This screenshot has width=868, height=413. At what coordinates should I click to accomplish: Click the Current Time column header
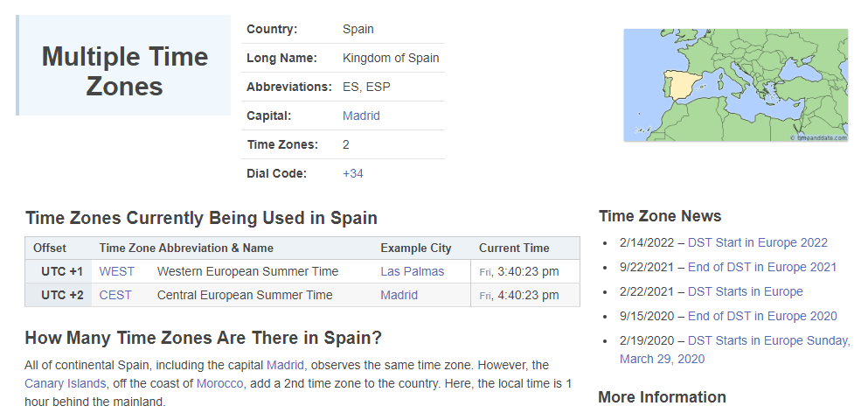[514, 248]
